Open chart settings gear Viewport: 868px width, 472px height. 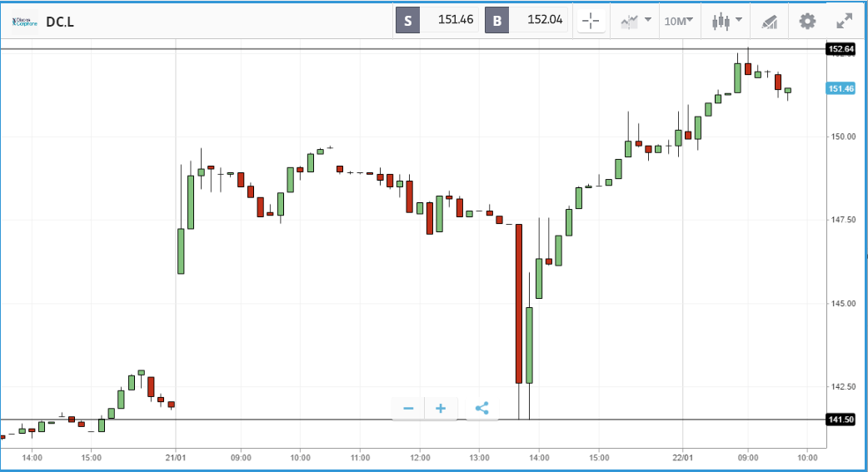[x=807, y=22]
